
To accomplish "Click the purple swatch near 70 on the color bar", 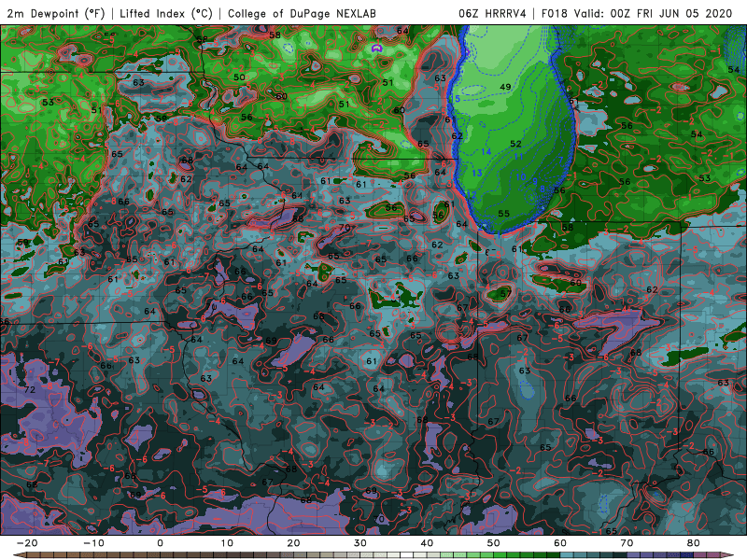I will (x=634, y=555).
